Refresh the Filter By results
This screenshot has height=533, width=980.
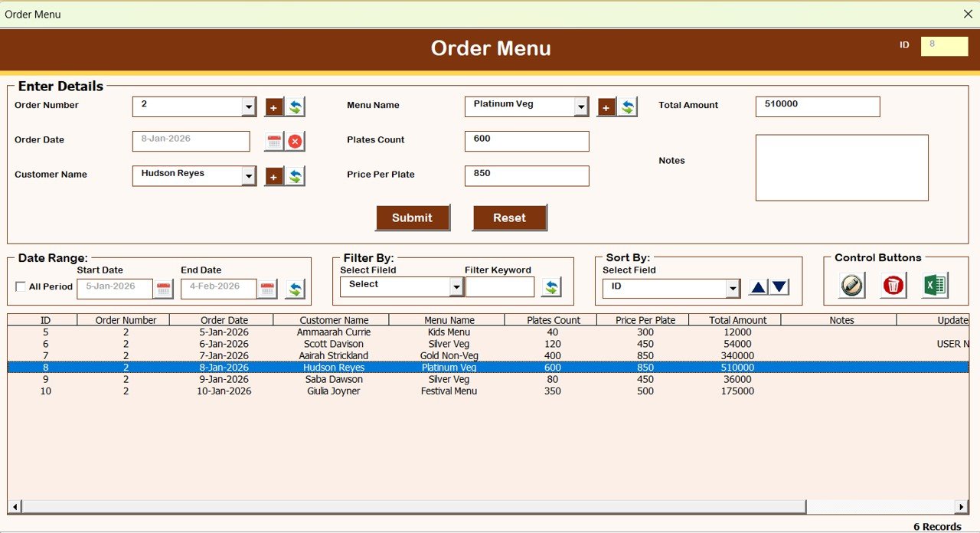tap(550, 286)
